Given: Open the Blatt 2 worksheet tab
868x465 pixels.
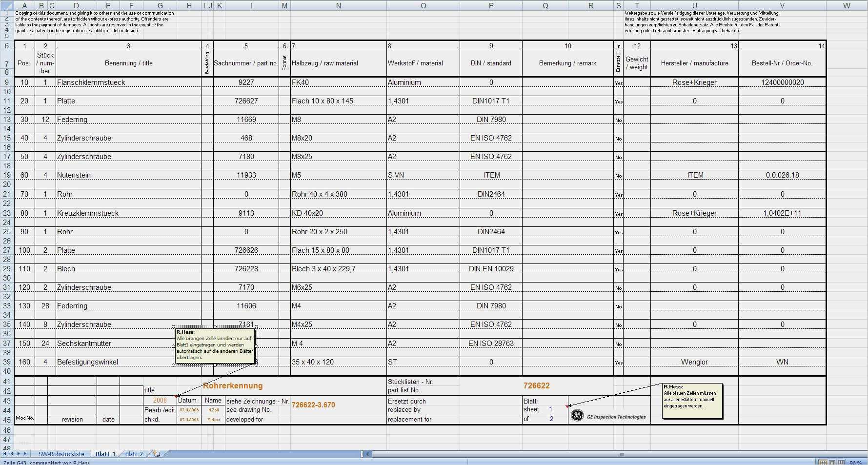Looking at the screenshot, I should pos(133,454).
